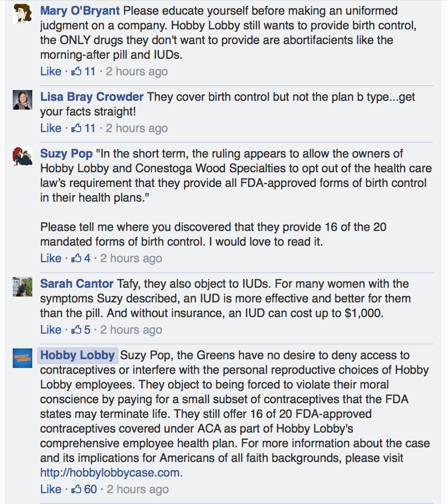Like the Hobby Lobby reply
This screenshot has width=447, height=504.
pos(50,489)
